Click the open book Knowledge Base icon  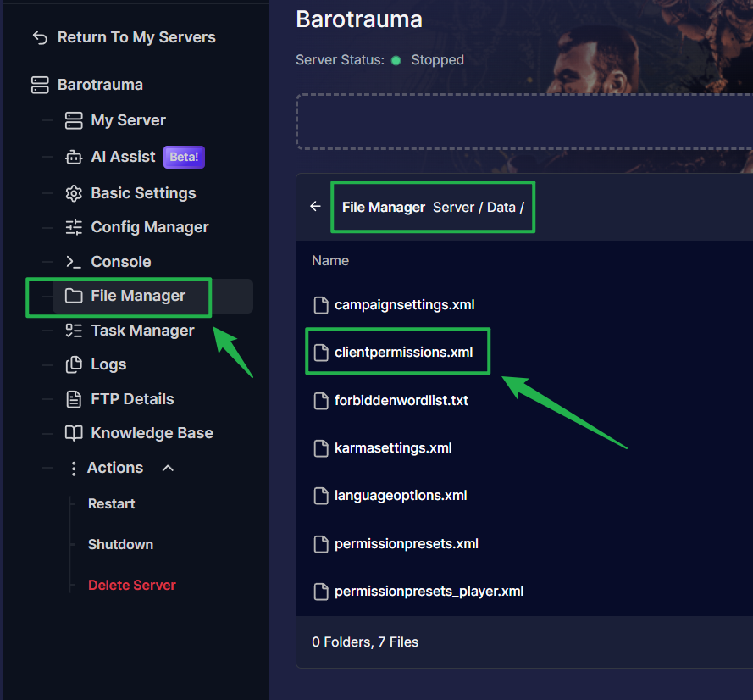click(x=74, y=433)
